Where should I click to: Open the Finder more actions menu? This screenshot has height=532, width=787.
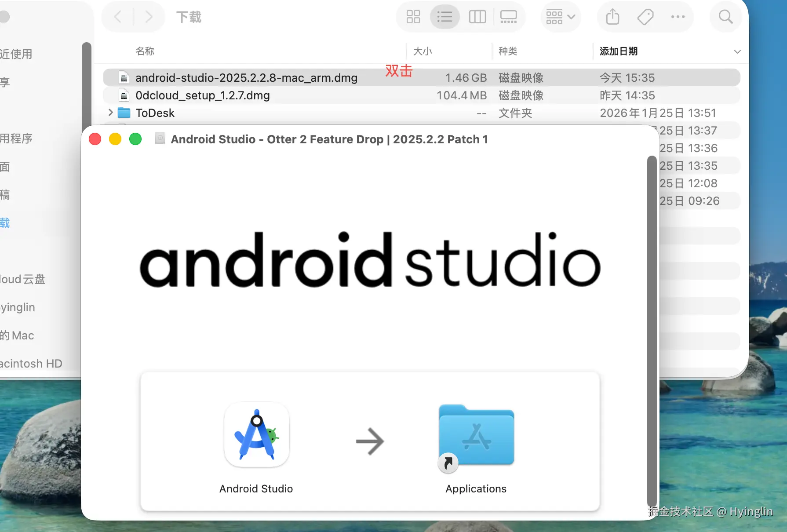pos(678,17)
